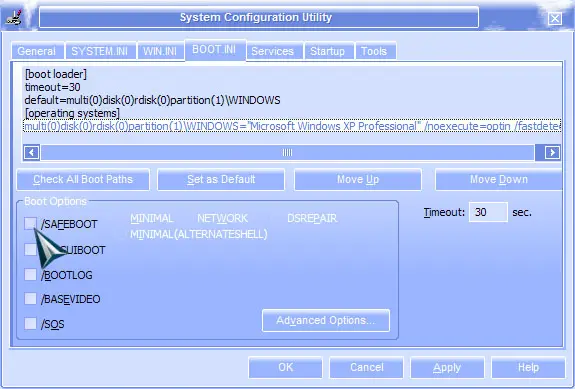The image size is (575, 389).
Task: Click Set as Default button
Action: tap(221, 180)
